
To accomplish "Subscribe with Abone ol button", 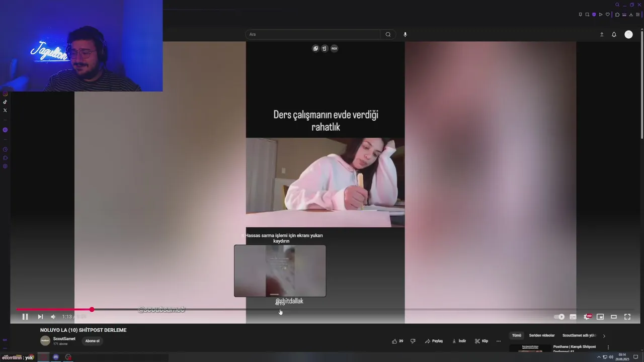I will pyautogui.click(x=92, y=341).
